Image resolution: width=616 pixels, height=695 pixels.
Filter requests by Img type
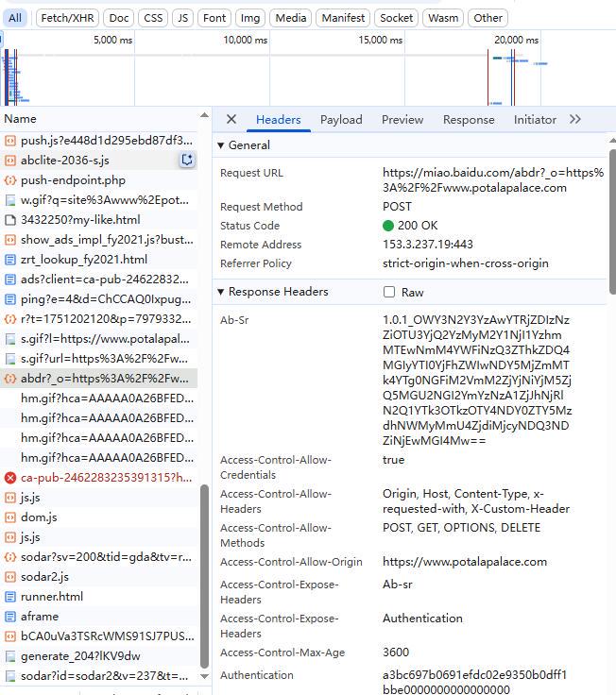250,18
